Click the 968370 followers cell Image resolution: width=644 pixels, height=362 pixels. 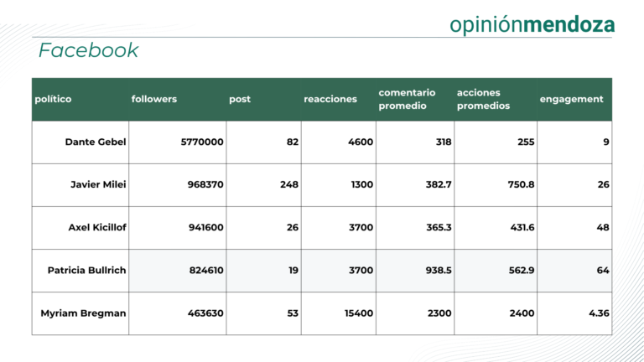[x=178, y=184]
